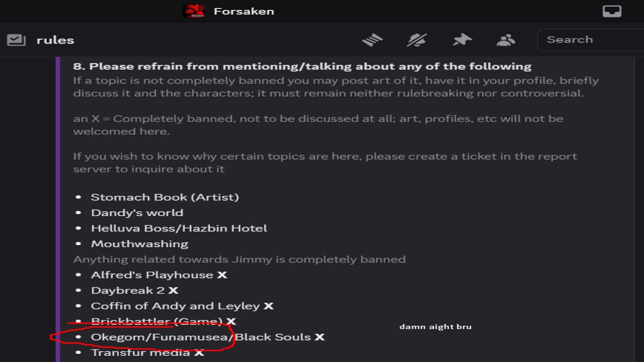Viewport: 644px width, 362px height.
Task: Click the Forsaken server icon
Action: [x=194, y=11]
